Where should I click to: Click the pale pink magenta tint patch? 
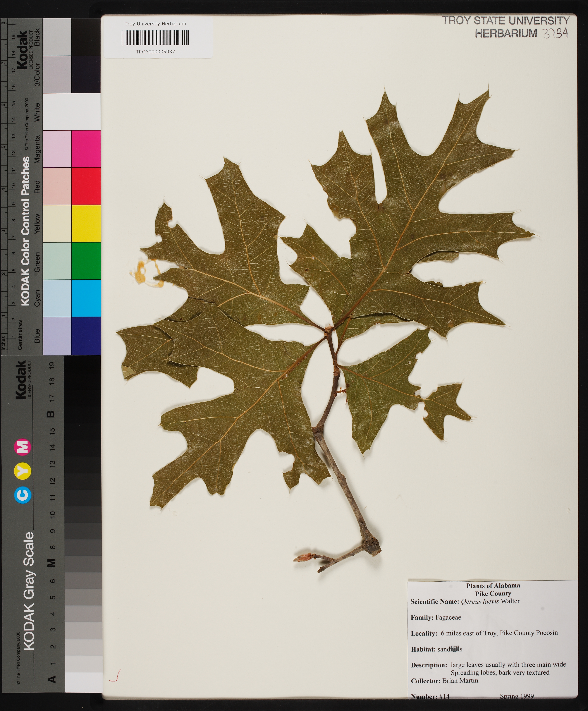[57, 149]
